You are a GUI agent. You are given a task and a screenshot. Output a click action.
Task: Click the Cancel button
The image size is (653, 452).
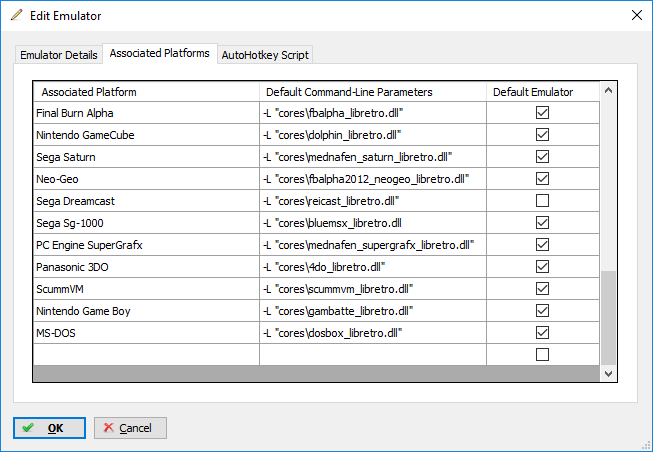[130, 428]
